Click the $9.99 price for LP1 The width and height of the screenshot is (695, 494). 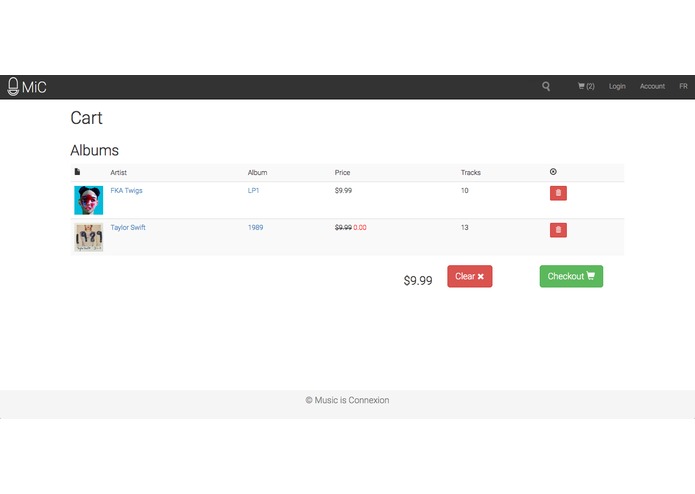click(343, 191)
